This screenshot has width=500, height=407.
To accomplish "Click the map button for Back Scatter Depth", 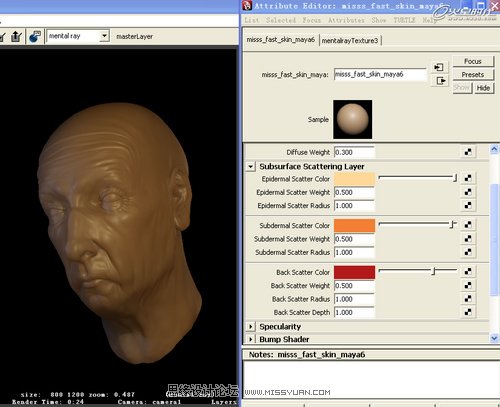I will point(468,312).
